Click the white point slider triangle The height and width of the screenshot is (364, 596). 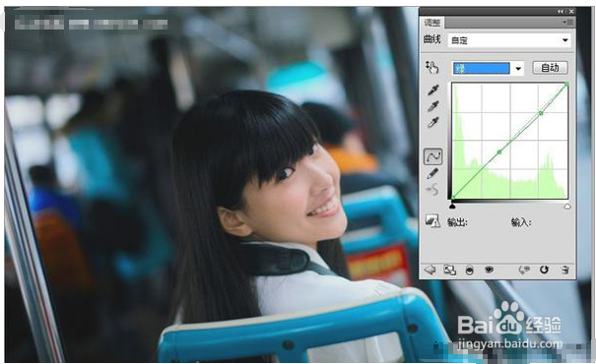click(567, 207)
